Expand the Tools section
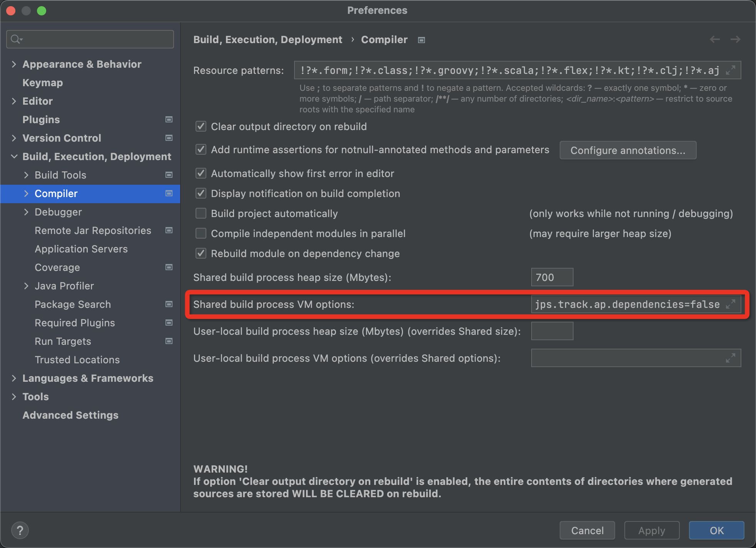Image resolution: width=756 pixels, height=548 pixels. point(14,396)
